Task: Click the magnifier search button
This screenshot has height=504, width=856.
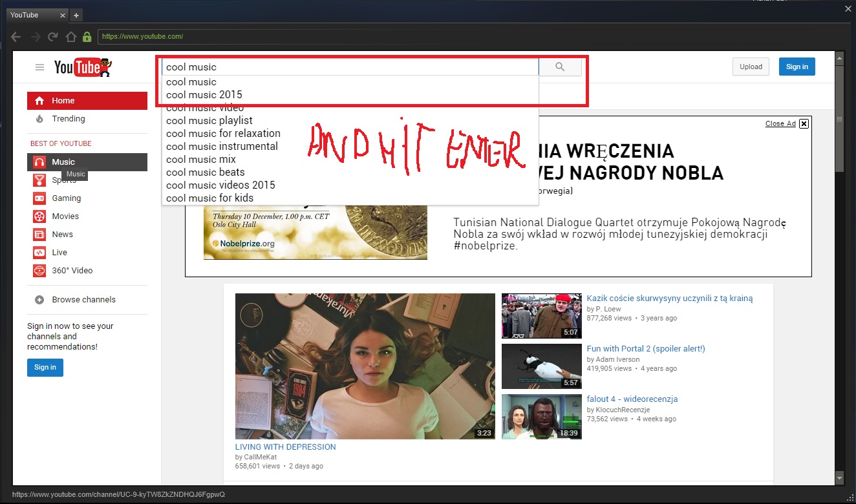Action: click(560, 67)
